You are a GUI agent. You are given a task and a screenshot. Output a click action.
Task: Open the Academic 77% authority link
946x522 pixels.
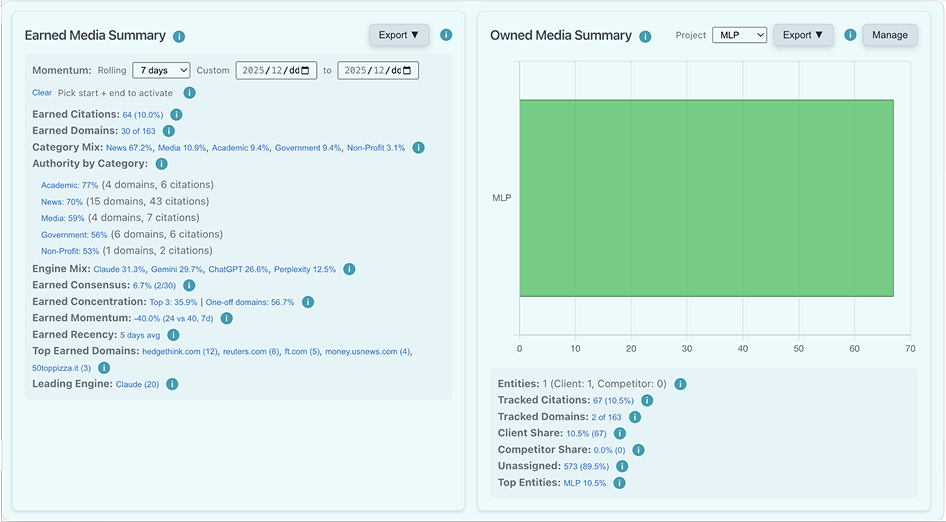pyautogui.click(x=69, y=185)
